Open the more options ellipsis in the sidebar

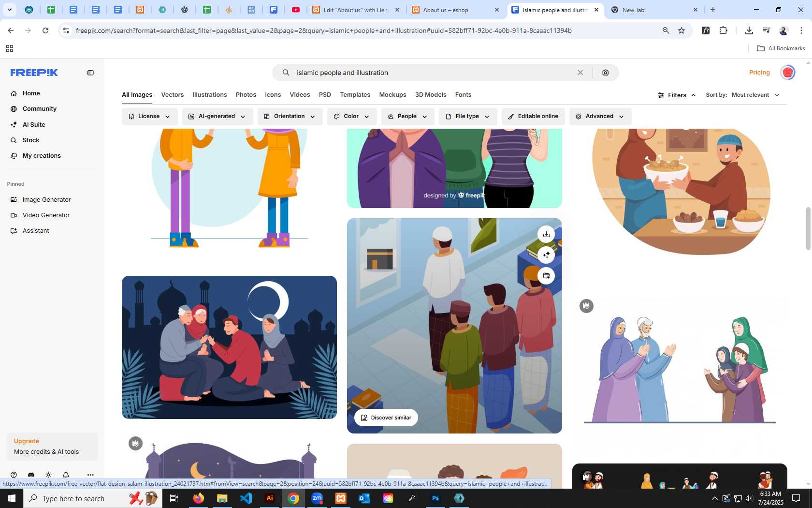point(90,475)
